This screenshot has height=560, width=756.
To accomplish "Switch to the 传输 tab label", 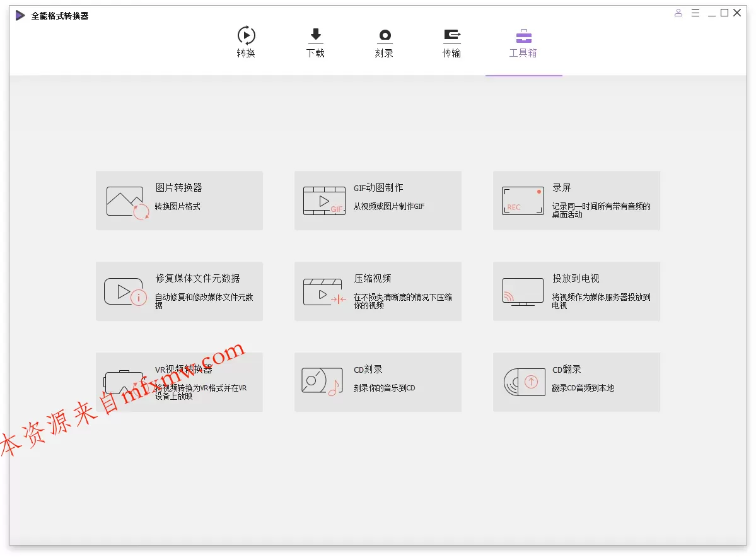I will coord(451,53).
